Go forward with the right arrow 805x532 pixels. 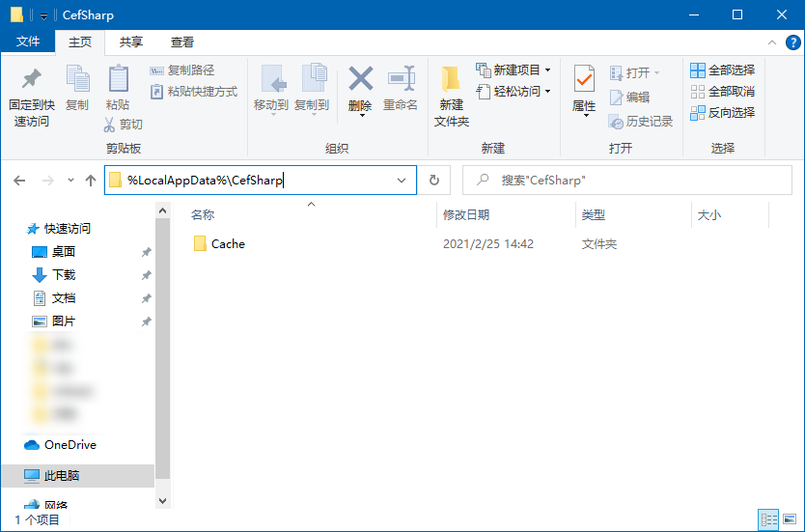point(48,181)
